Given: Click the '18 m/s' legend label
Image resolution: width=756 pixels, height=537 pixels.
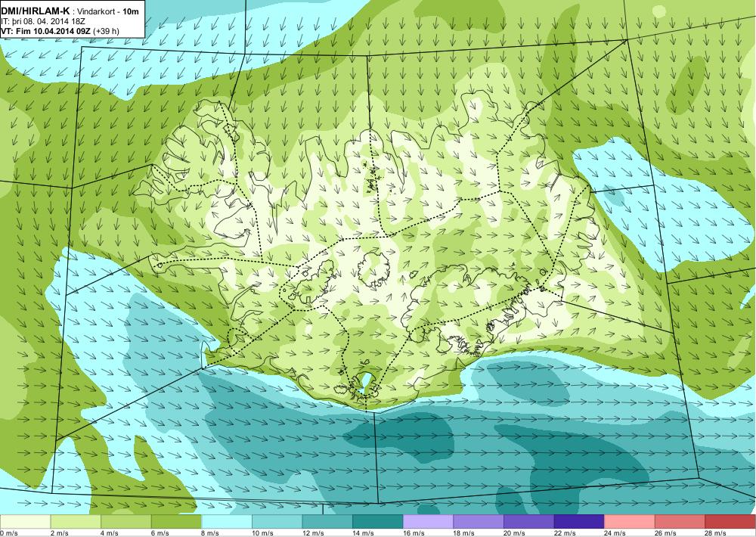Looking at the screenshot, I should 464,533.
